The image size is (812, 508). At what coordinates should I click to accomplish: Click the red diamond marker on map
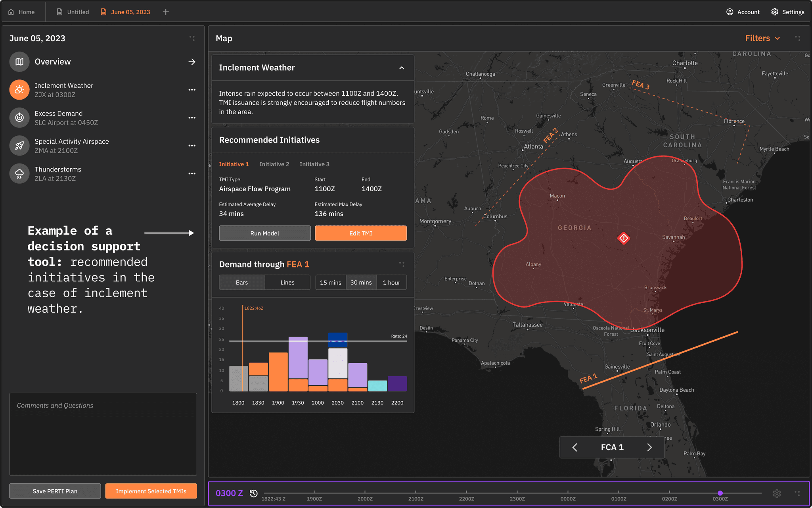point(624,238)
